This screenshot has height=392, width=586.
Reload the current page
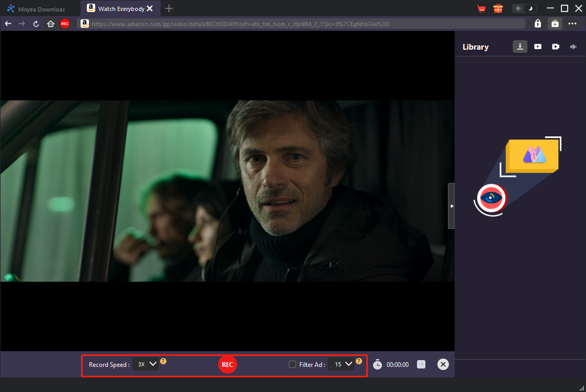(36, 24)
